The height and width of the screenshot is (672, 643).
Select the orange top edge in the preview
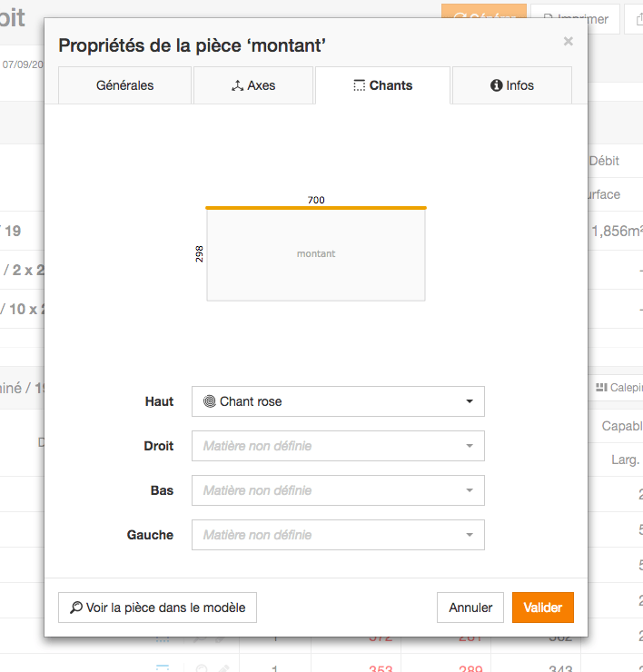point(316,208)
